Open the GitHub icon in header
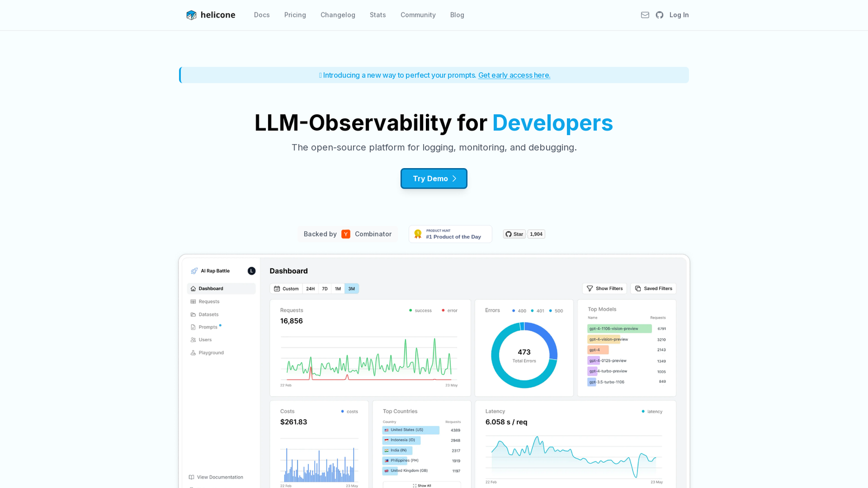Viewport: 868px width, 488px height. 660,15
